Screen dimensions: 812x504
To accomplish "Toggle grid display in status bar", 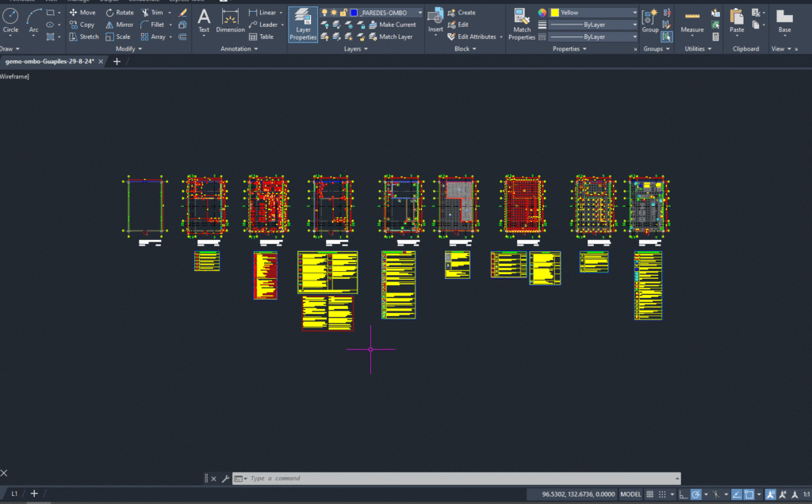I will (x=650, y=494).
